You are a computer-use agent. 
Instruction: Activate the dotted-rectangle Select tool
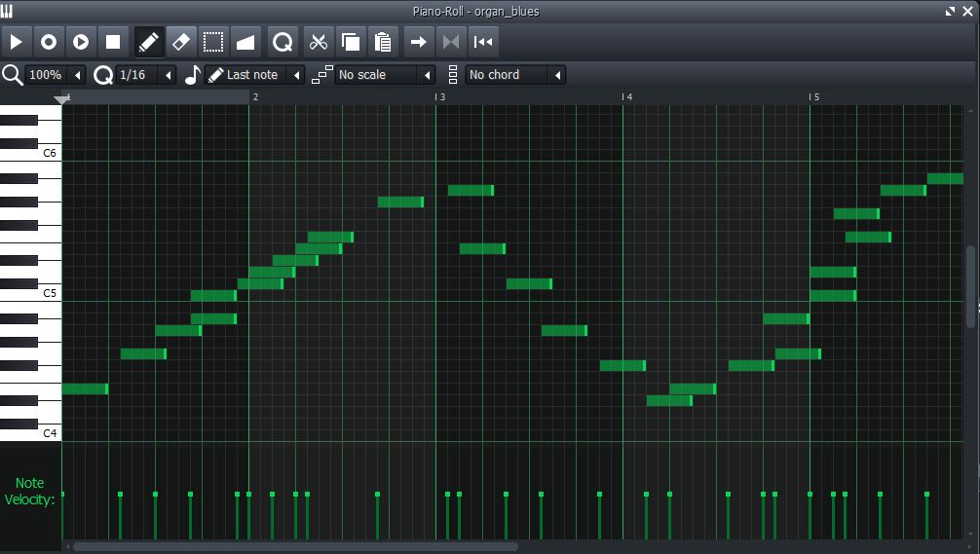(x=213, y=42)
